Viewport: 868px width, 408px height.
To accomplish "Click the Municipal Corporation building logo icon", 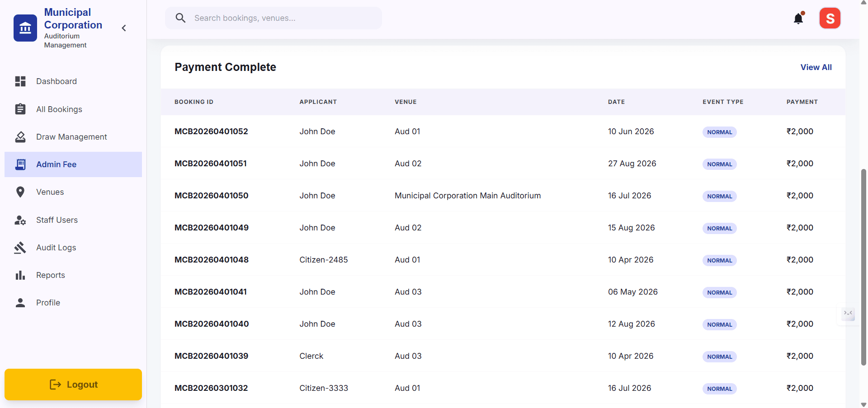I will click(25, 28).
